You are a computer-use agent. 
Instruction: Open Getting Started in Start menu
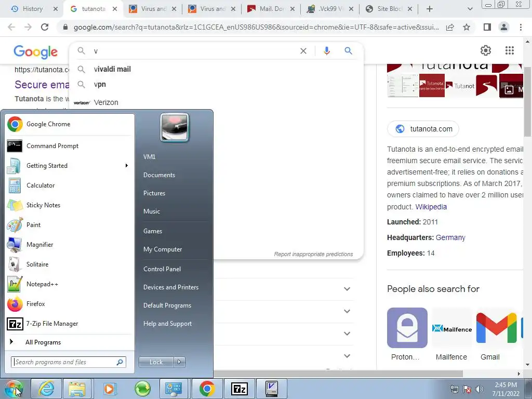(x=70, y=166)
